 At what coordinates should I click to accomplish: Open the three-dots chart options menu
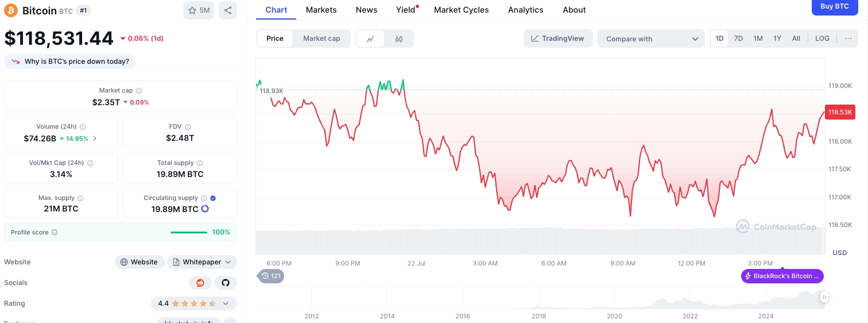(x=848, y=39)
